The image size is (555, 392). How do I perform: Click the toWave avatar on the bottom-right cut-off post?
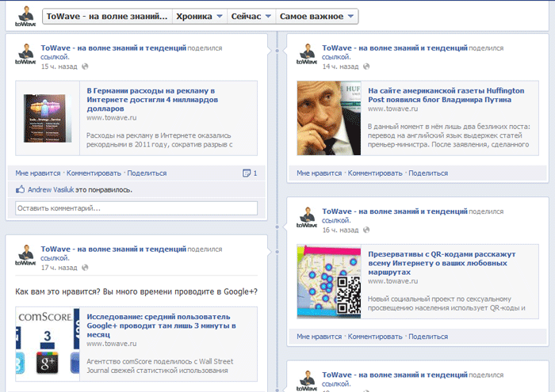click(x=307, y=381)
